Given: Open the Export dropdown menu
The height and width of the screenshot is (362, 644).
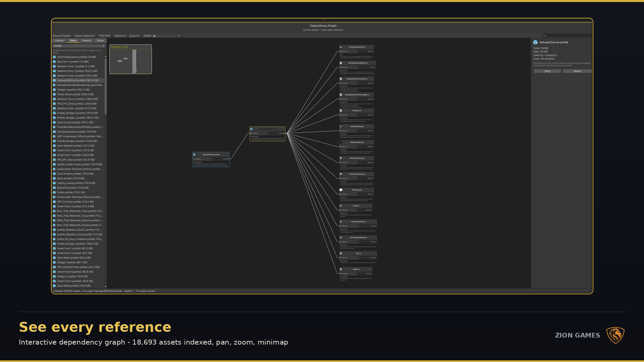Looking at the screenshot, I should 134,36.
